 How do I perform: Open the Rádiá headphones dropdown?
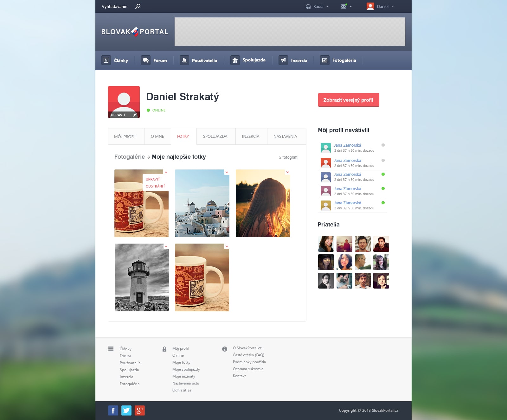[317, 7]
